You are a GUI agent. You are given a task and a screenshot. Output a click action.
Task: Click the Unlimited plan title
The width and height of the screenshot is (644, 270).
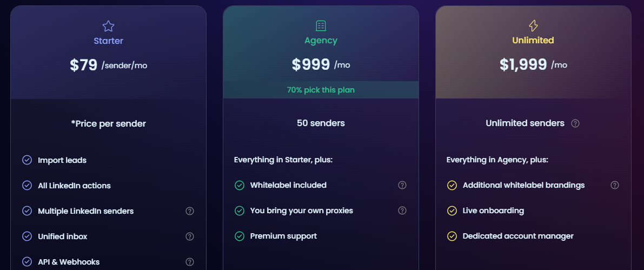(x=533, y=41)
